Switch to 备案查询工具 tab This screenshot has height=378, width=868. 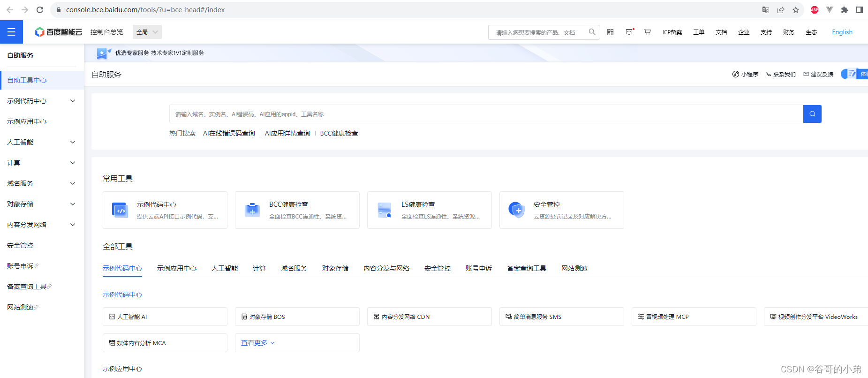pyautogui.click(x=527, y=268)
